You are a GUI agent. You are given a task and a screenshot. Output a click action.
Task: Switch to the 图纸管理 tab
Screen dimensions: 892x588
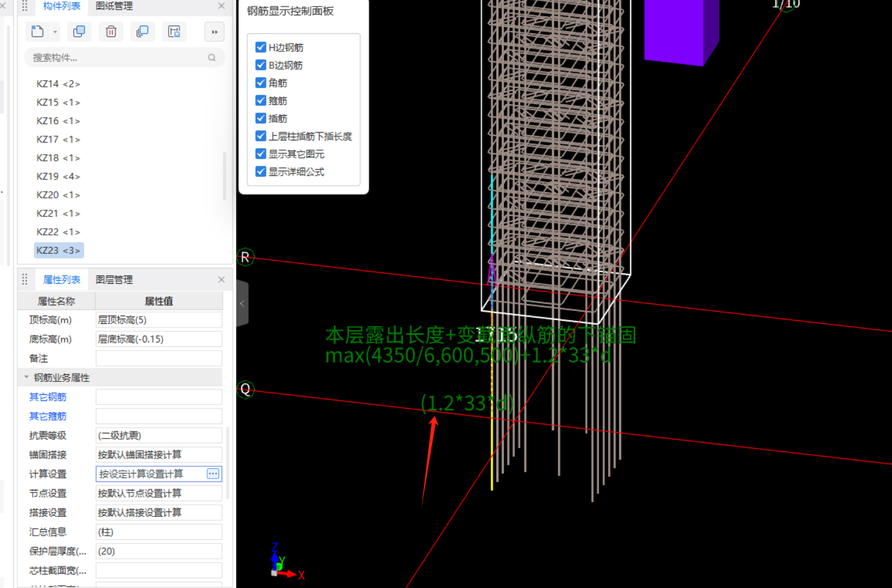[114, 6]
